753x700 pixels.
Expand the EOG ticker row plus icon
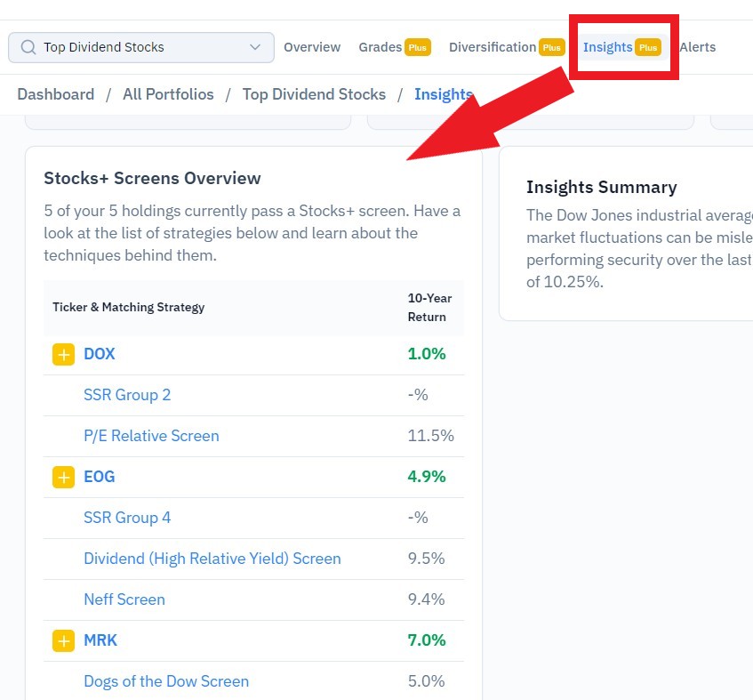63,477
